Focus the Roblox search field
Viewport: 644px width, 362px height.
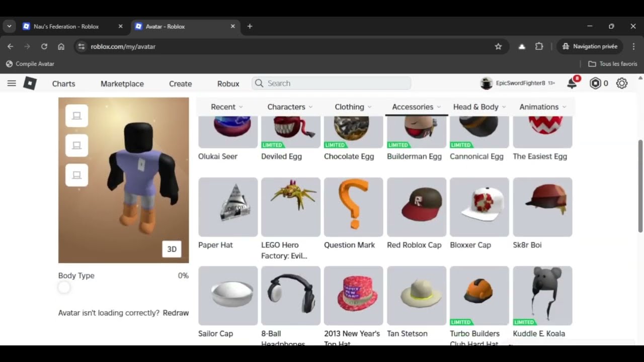(x=331, y=83)
